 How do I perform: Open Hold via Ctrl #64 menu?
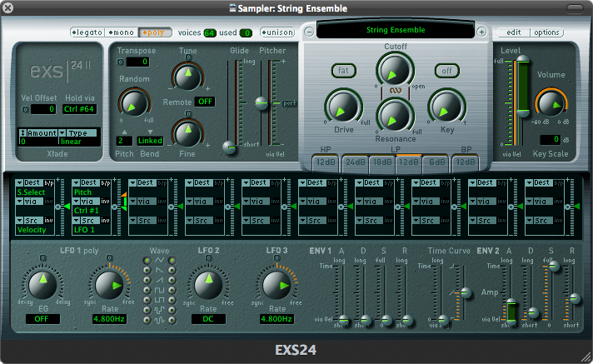pos(79,109)
